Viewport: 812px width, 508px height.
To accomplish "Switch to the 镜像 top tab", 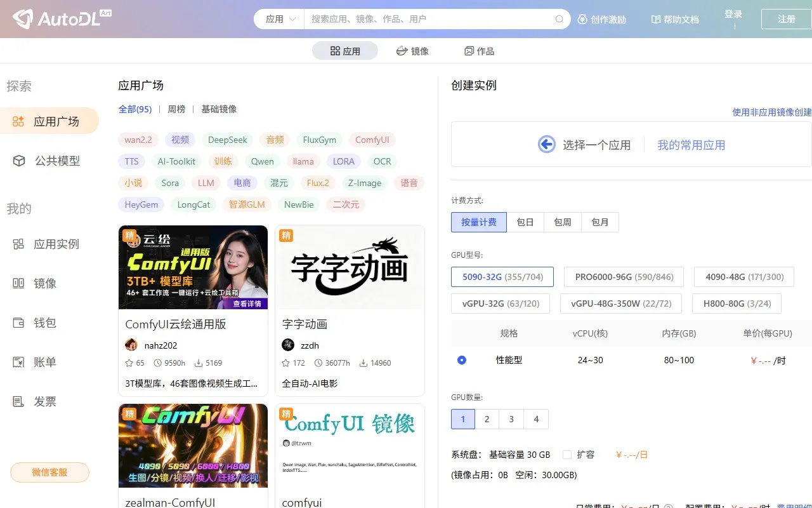I will (412, 51).
